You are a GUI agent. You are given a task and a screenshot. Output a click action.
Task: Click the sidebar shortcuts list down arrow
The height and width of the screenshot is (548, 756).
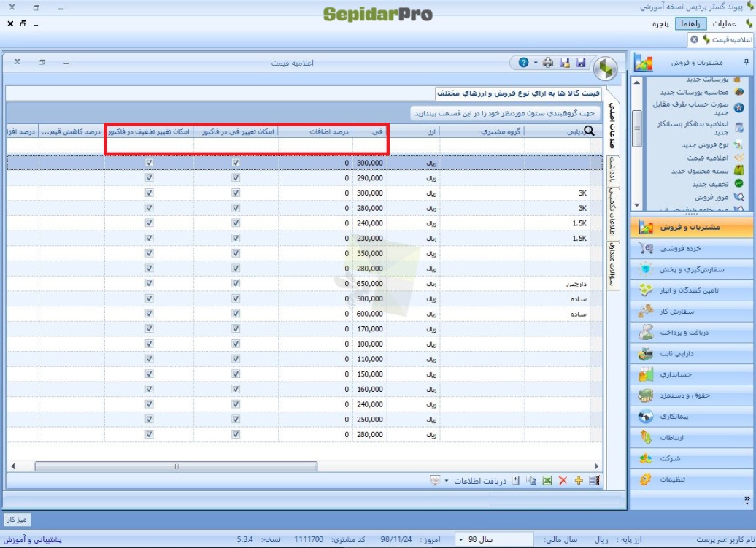click(637, 205)
